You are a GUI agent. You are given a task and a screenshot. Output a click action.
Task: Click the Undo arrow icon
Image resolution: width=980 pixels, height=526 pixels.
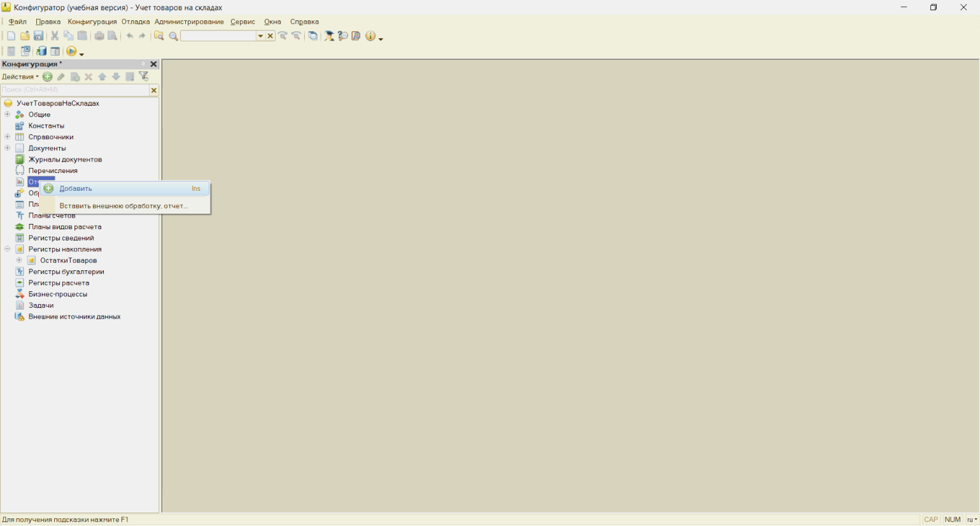click(130, 36)
